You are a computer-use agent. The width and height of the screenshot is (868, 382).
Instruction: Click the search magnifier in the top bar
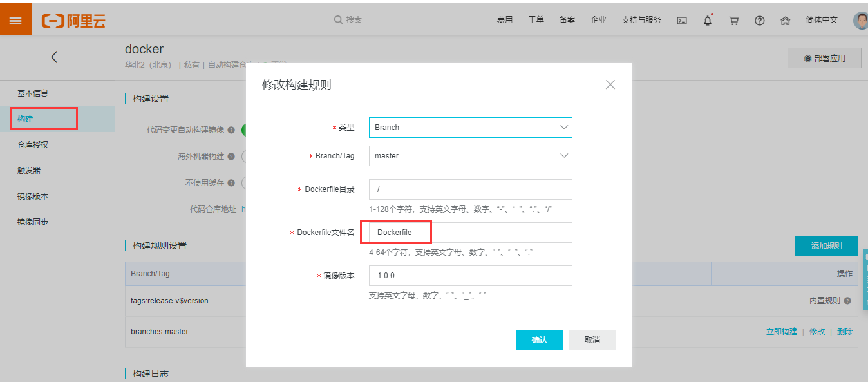coord(338,20)
